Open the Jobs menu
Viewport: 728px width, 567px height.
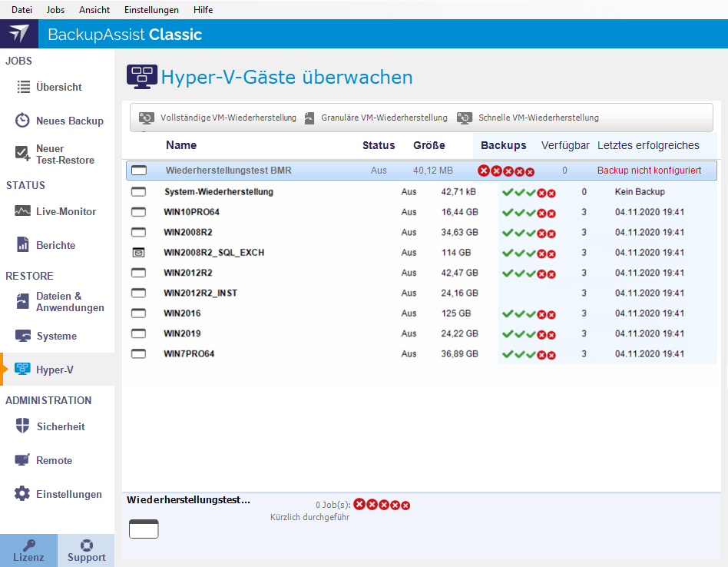pyautogui.click(x=55, y=10)
